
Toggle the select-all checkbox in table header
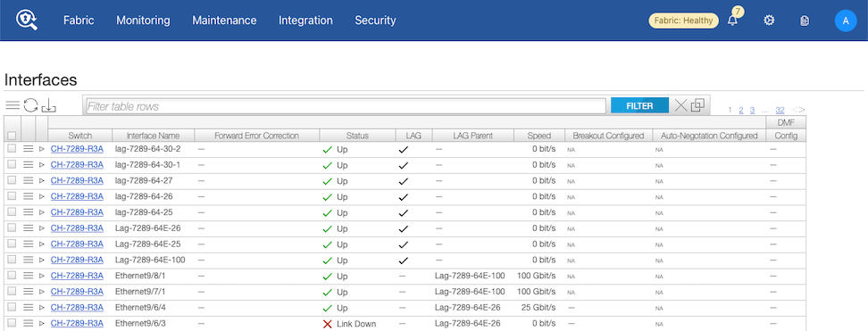point(12,136)
